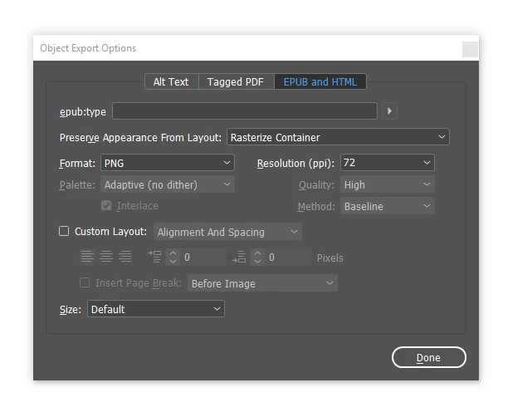
Task: Expand Preserve Appearance From Layout dropdown
Action: [338, 137]
